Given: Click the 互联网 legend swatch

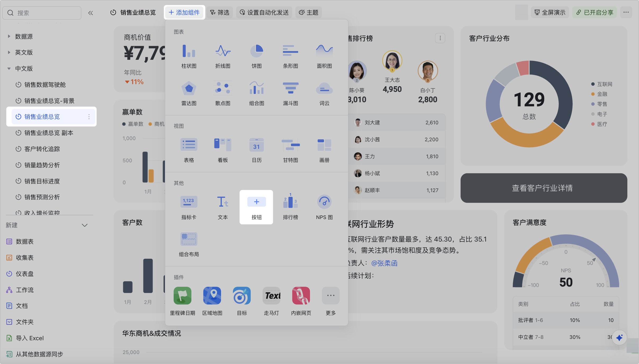Looking at the screenshot, I should tap(593, 84).
